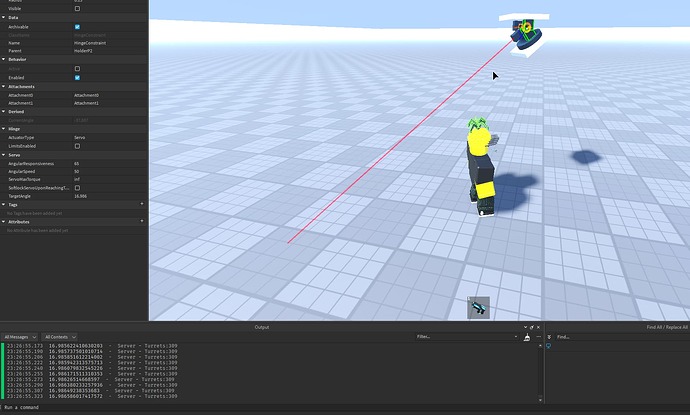
Task: Click the Output panel dropdown arrow icon
Action: coord(525,327)
